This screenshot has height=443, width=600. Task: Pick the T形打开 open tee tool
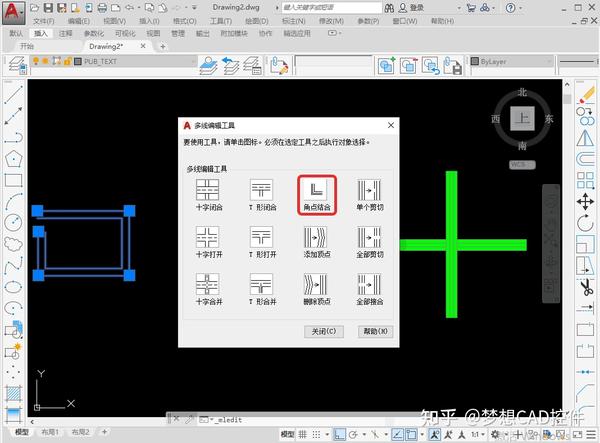pyautogui.click(x=261, y=237)
